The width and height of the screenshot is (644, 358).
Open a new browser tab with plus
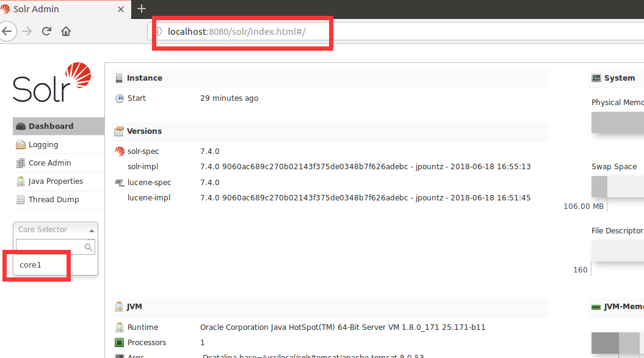(141, 9)
